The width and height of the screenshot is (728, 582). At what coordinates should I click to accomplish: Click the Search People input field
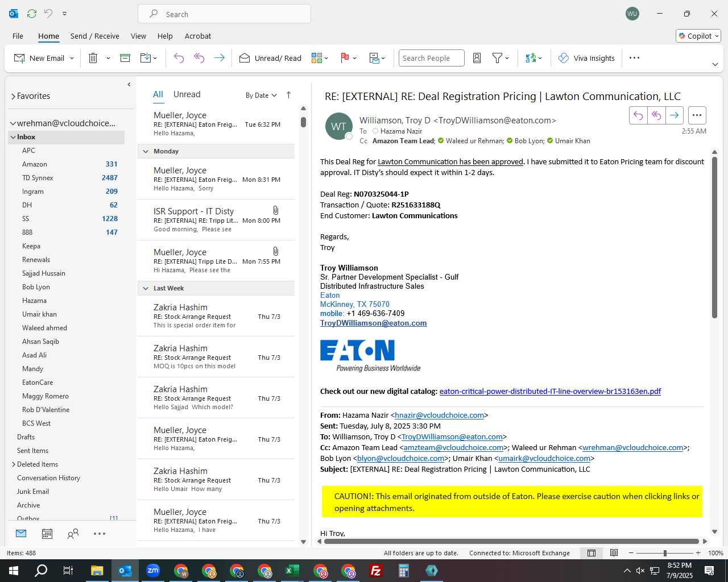431,58
